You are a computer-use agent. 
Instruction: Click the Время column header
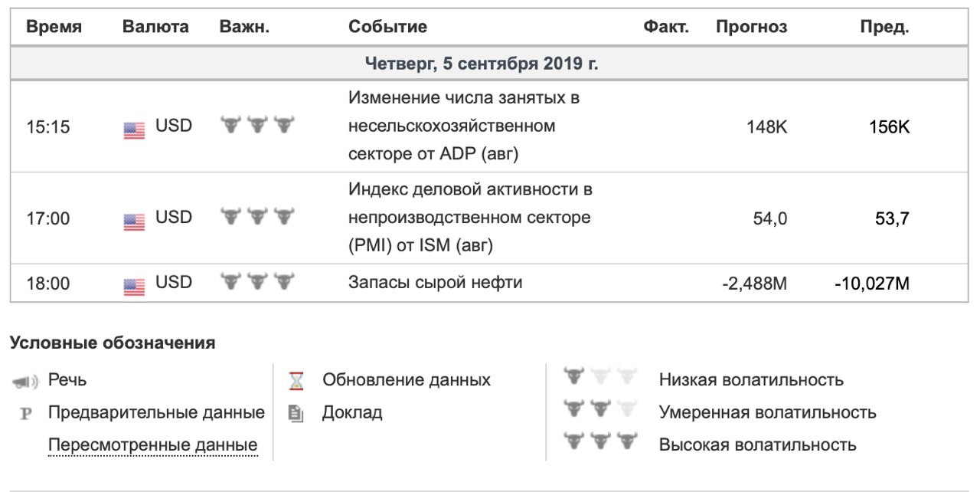pyautogui.click(x=54, y=27)
